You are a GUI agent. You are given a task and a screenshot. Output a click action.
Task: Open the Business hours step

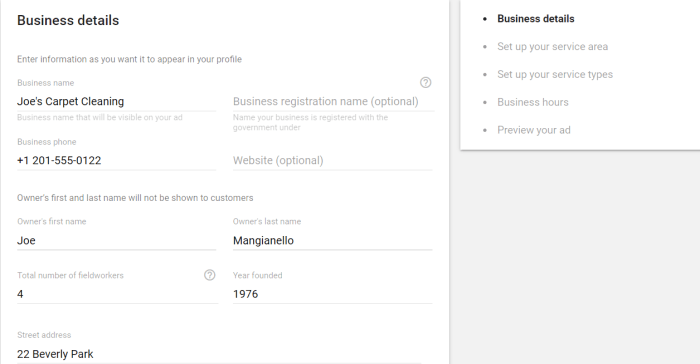tap(533, 102)
